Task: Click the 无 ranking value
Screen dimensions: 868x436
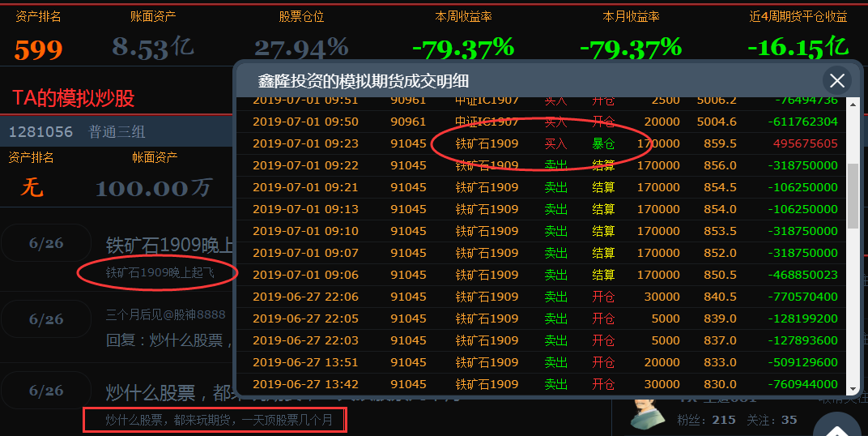Action: click(x=32, y=187)
